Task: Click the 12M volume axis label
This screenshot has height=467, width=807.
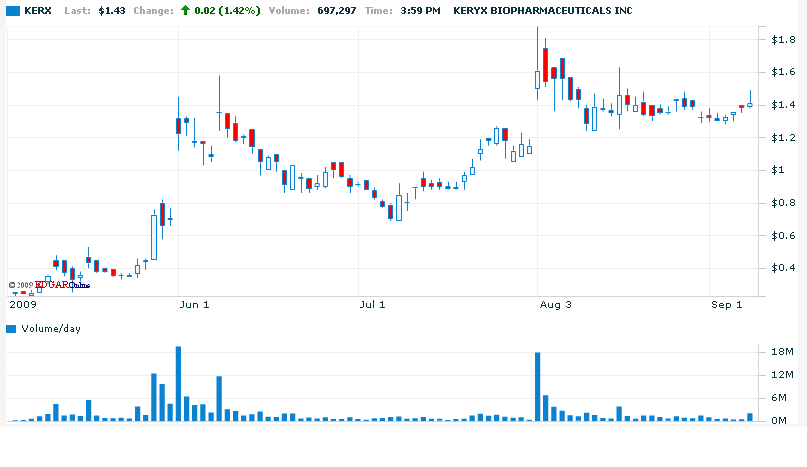Action: tap(782, 375)
